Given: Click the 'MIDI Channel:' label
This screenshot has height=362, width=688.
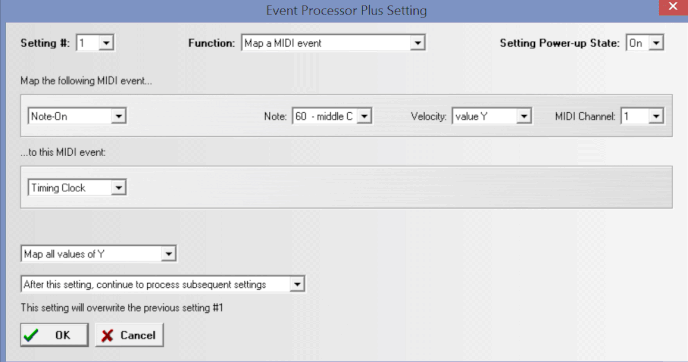Looking at the screenshot, I should coord(585,116).
